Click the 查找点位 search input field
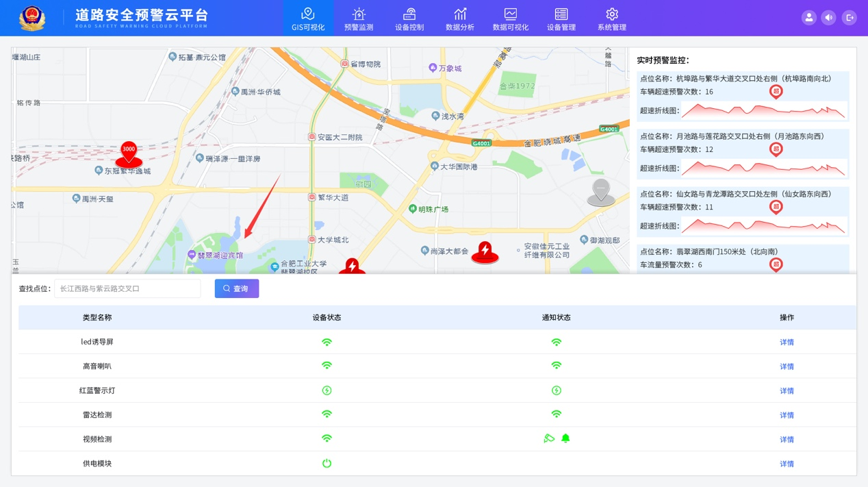Screen dimensions: 868x487 pyautogui.click(x=127, y=289)
